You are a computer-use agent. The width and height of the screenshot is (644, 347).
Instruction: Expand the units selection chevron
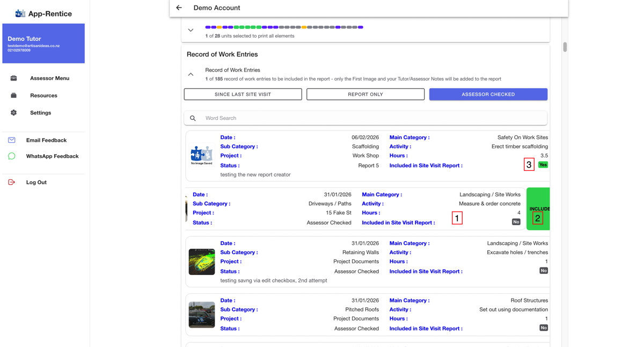tap(191, 31)
